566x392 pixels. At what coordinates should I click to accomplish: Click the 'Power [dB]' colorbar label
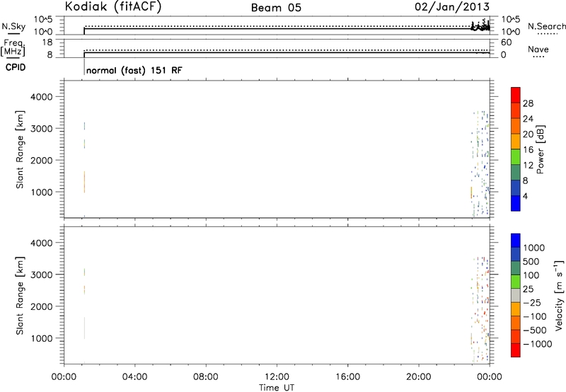pyautogui.click(x=541, y=149)
